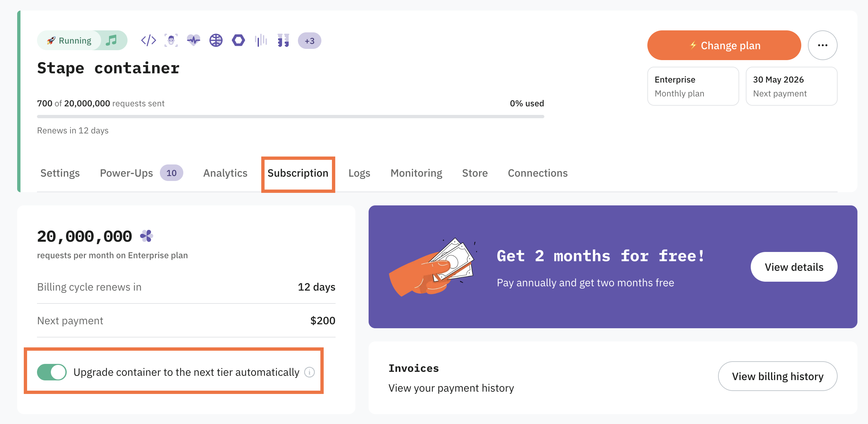Click the 30 May 2026 next payment card

(791, 86)
